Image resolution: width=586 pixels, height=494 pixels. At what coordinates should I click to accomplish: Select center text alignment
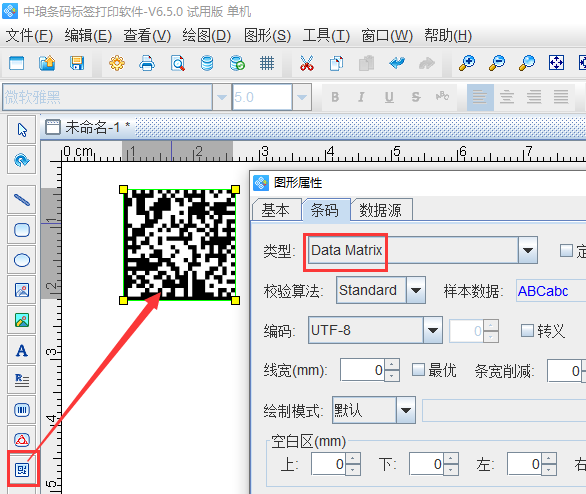click(x=507, y=97)
